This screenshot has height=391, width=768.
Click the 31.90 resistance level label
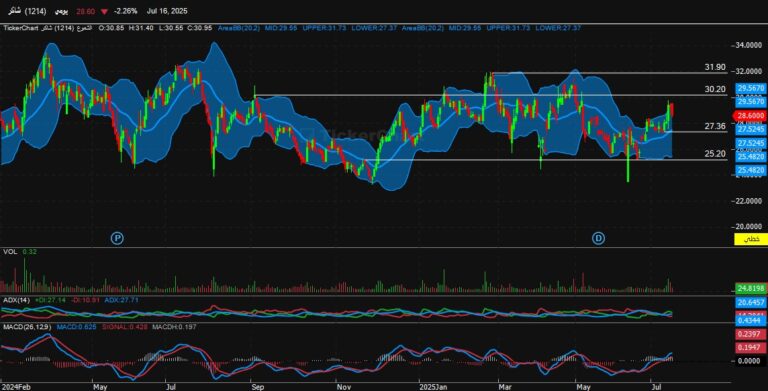pos(715,68)
